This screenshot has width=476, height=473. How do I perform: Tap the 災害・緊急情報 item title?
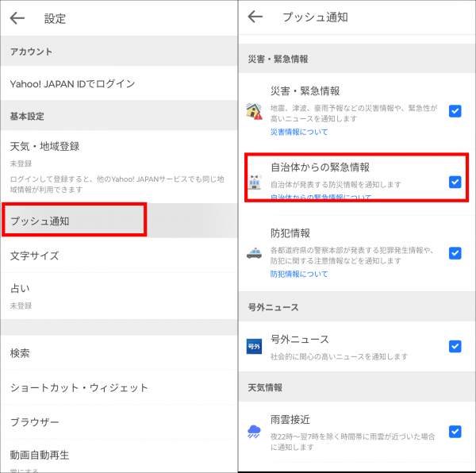point(305,91)
